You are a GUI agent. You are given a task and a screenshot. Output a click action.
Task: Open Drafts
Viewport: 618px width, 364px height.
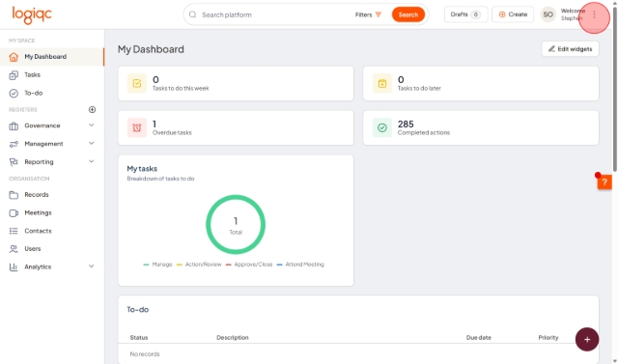(x=465, y=14)
